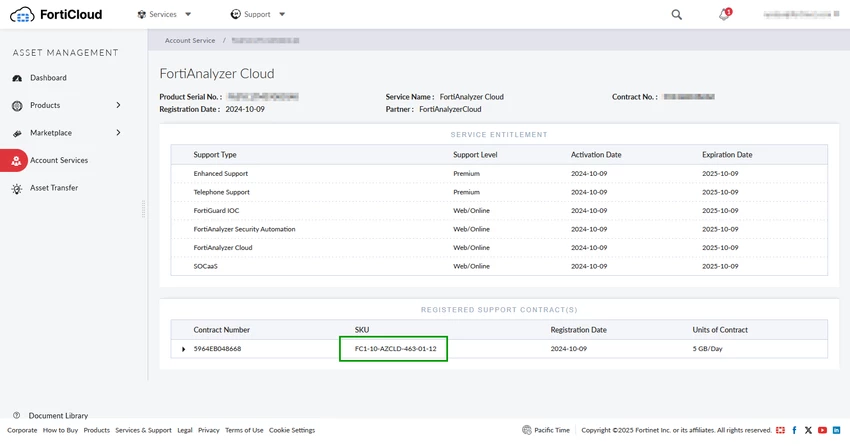Image resolution: width=850 pixels, height=446 pixels.
Task: Select the FortiAnalyzer Security Automation row
Action: tap(499, 229)
